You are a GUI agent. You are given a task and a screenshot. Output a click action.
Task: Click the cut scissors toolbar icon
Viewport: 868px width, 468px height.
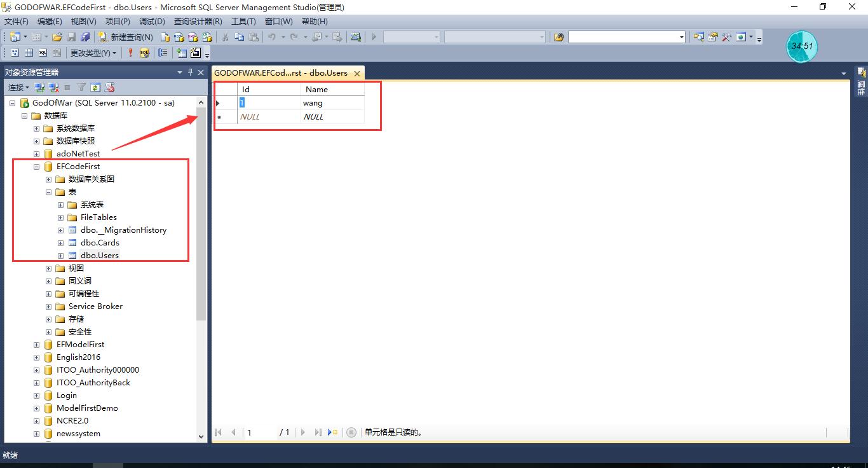(x=226, y=37)
